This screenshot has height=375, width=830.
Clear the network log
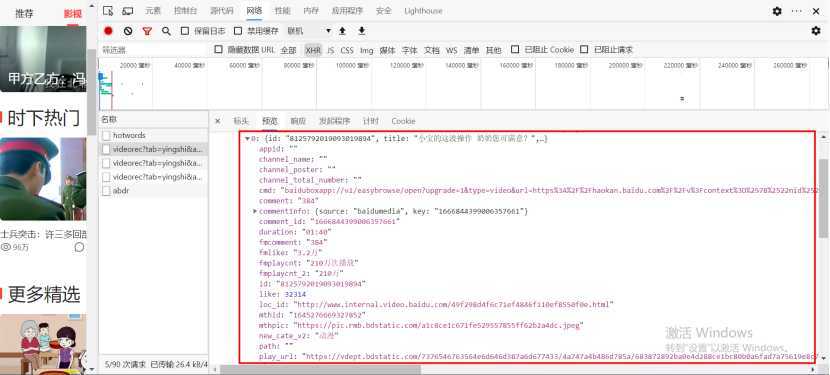(x=128, y=31)
